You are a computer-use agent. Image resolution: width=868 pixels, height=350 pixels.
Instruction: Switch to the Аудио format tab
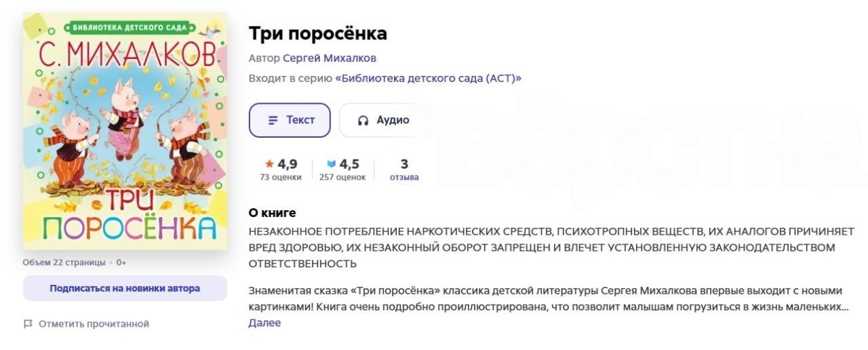coord(375,120)
